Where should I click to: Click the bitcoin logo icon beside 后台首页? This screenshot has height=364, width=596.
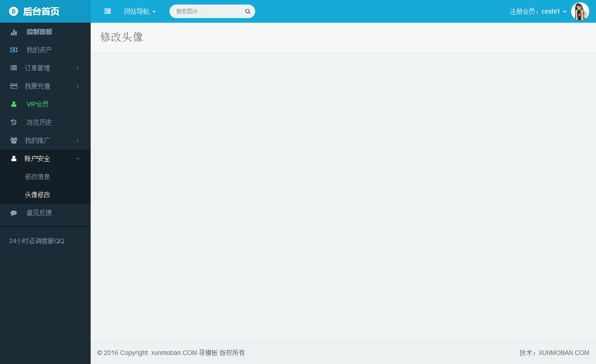(x=14, y=11)
